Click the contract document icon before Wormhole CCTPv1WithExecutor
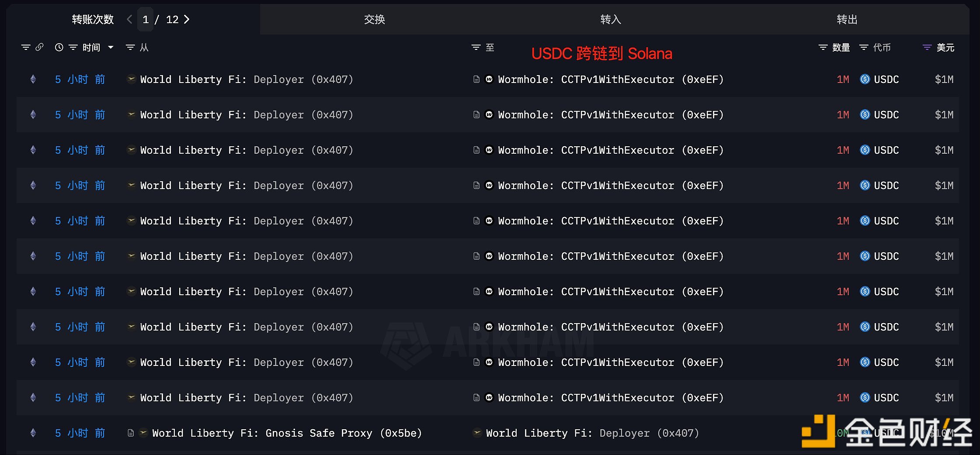Image resolution: width=980 pixels, height=455 pixels. [x=476, y=79]
